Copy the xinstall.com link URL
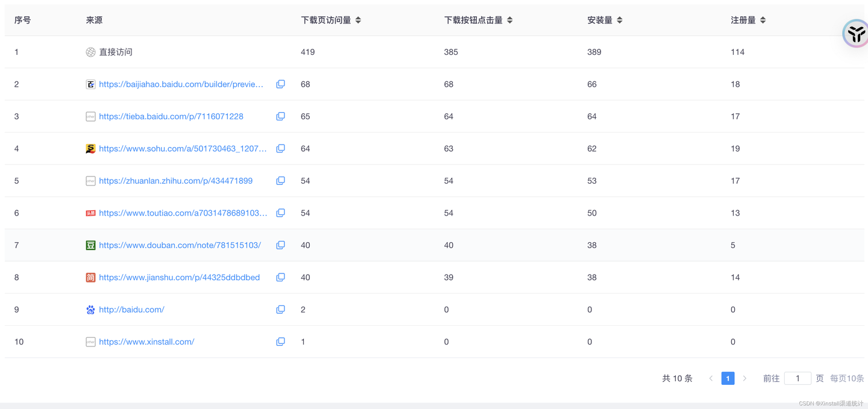868x409 pixels. point(280,342)
